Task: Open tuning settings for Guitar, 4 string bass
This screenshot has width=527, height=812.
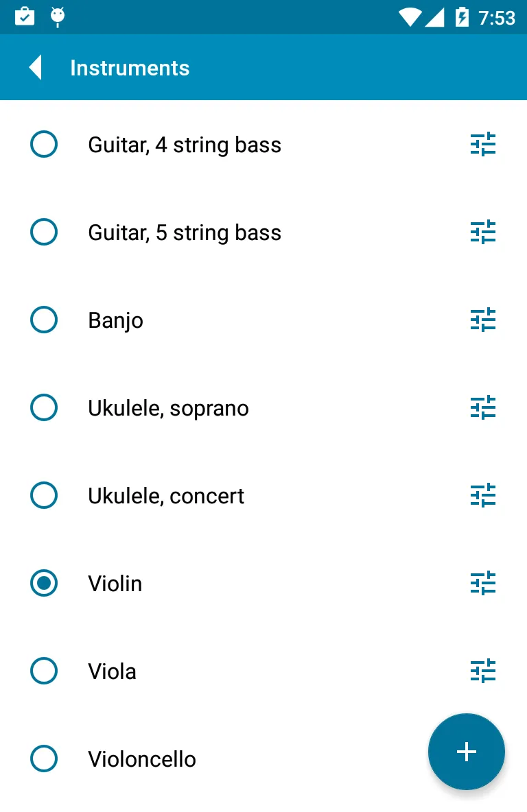Action: 483,145
